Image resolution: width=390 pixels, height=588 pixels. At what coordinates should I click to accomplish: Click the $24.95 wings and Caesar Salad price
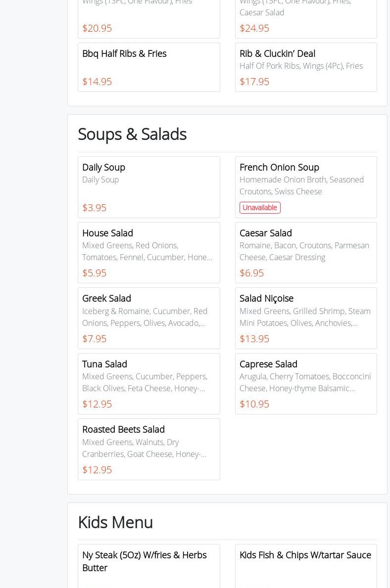254,28
